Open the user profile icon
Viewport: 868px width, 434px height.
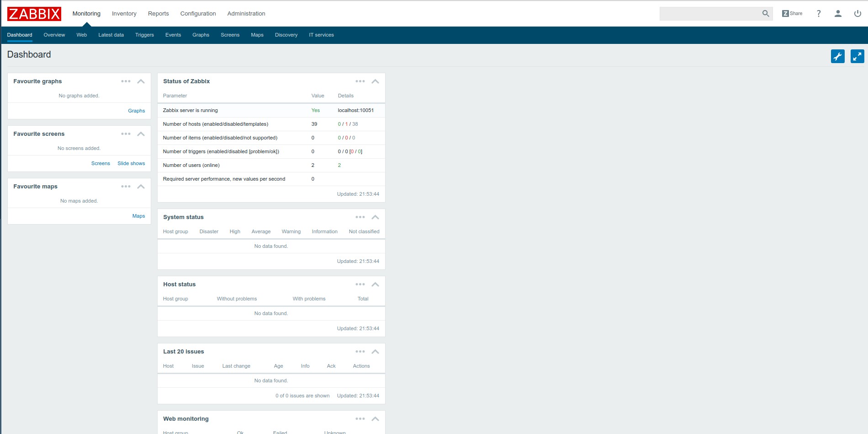(x=838, y=14)
